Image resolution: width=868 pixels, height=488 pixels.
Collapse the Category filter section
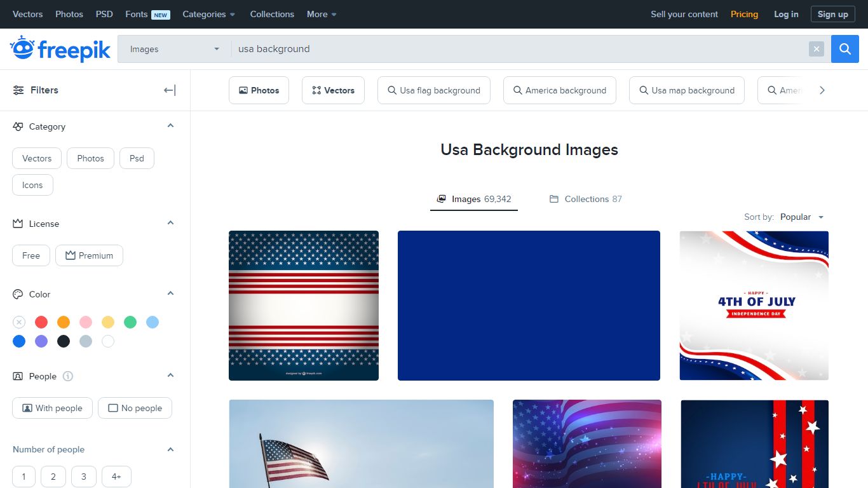(x=170, y=126)
